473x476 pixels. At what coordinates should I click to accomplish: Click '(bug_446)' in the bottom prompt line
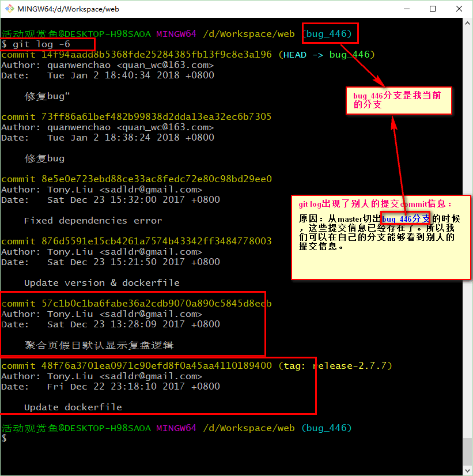pyautogui.click(x=327, y=428)
